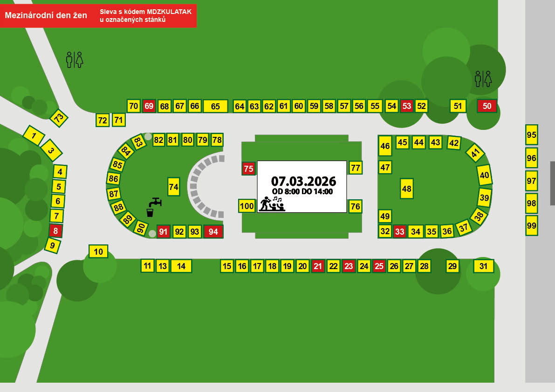Select red discount stall 69
Viewport: 555px width, 392px height.
(x=149, y=106)
